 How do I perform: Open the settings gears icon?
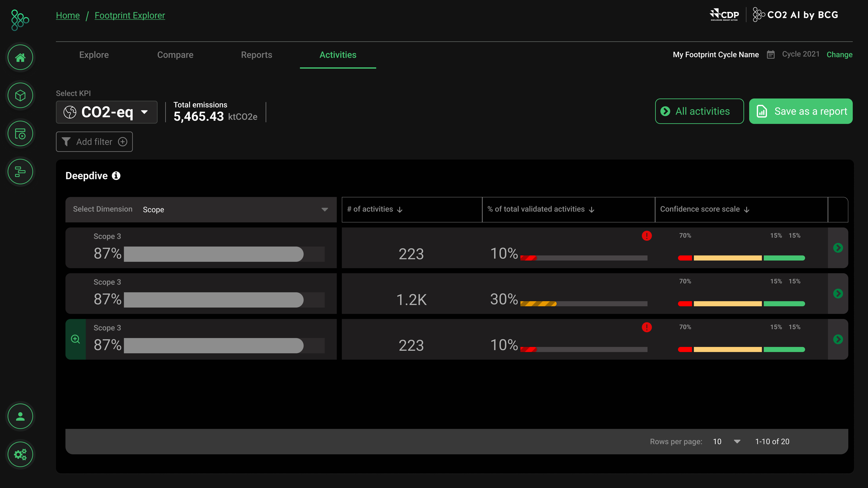tap(20, 454)
